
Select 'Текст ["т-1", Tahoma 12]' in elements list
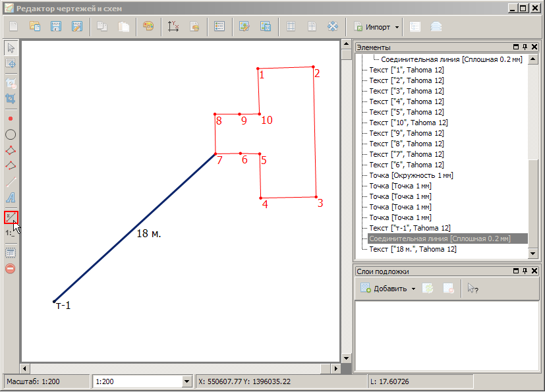point(410,228)
